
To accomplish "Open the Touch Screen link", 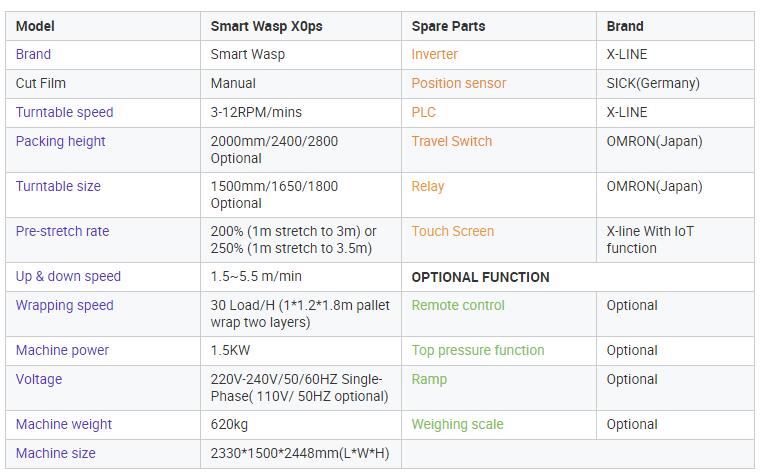I will 453,231.
